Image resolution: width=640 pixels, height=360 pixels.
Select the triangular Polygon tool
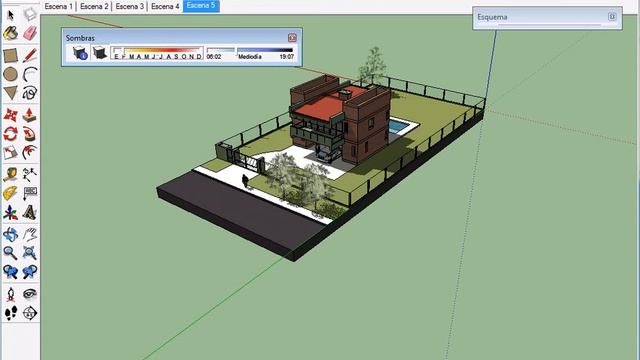(x=11, y=93)
